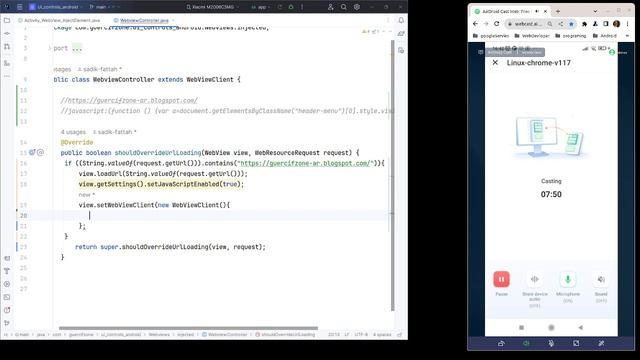Toggle the Microphone button in cast screen
This screenshot has width=640, height=360.
[568, 279]
